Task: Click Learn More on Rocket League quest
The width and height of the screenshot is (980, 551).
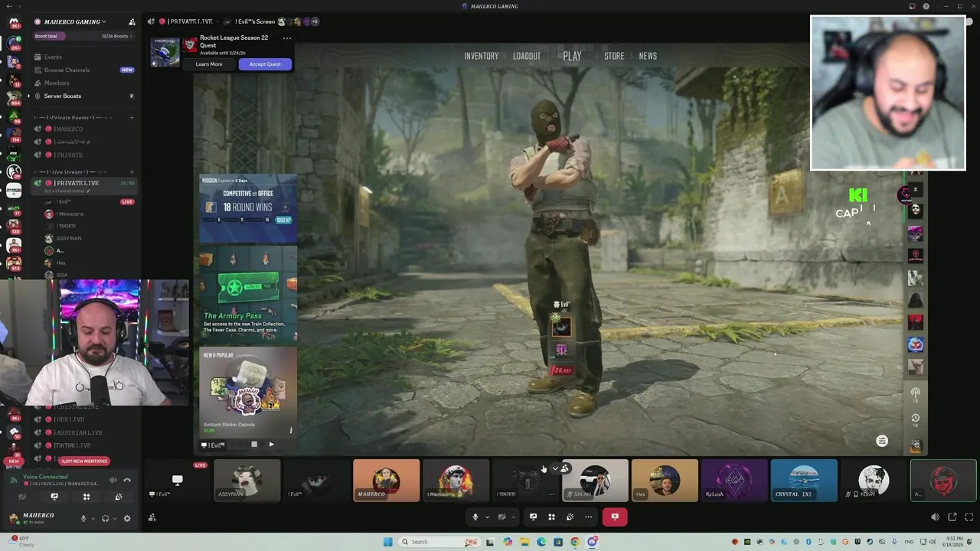Action: tap(209, 64)
